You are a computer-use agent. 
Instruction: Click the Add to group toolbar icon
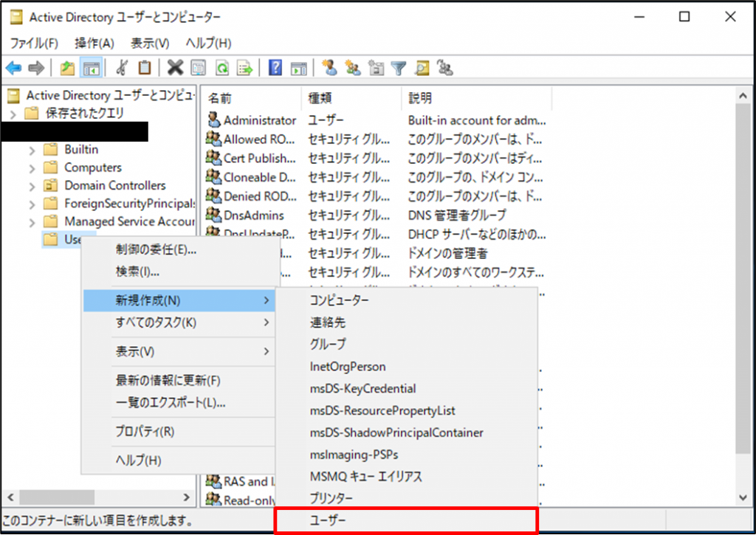click(444, 68)
